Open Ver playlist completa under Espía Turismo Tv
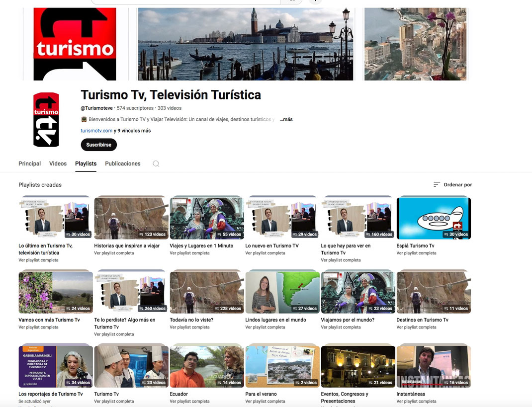The image size is (532, 407). [416, 252]
